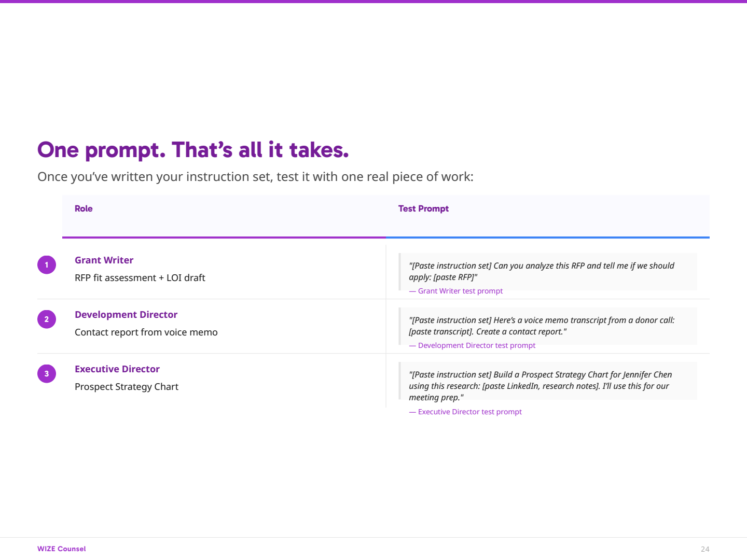The image size is (747, 560).
Task: Click the '— Development Director test prompt' caption
Action: [x=472, y=346]
